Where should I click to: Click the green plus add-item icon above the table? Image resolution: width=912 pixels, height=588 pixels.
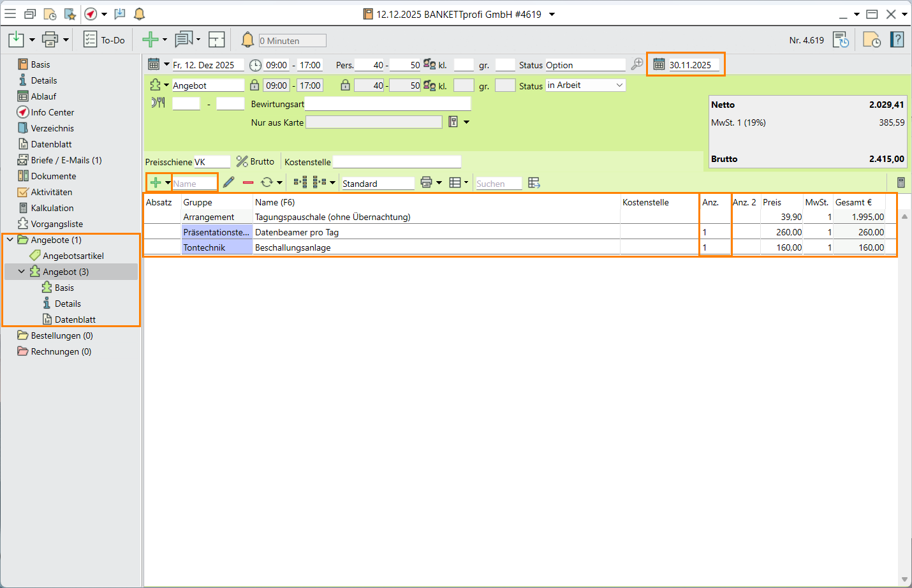(155, 182)
